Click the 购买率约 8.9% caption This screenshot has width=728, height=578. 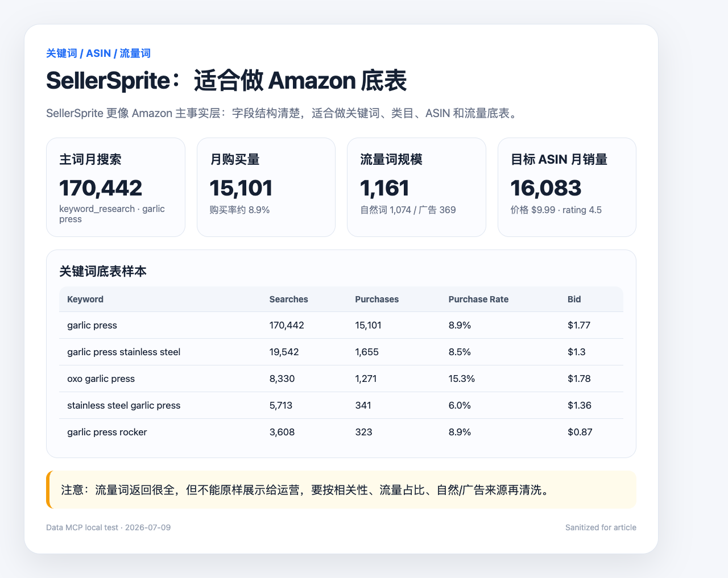[239, 210]
